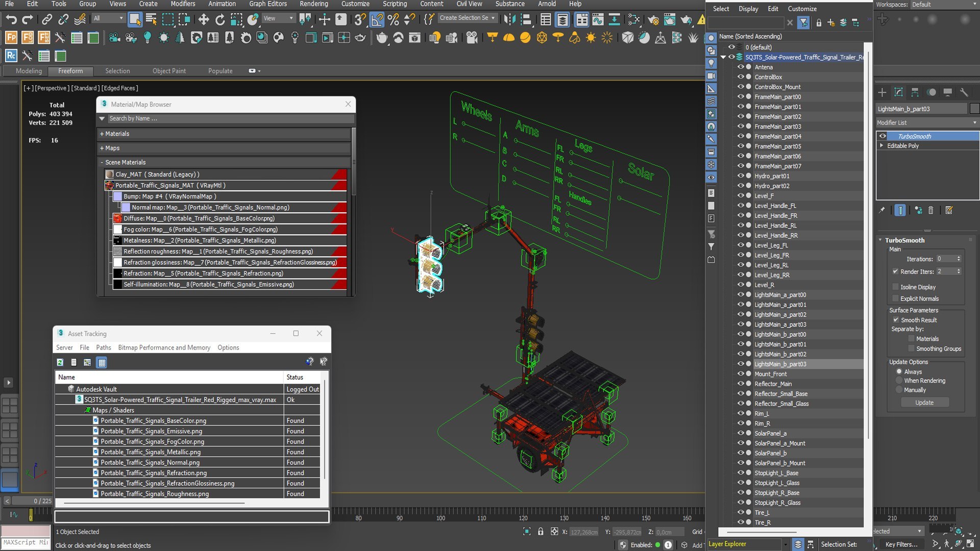Click the Redo arrow icon

[x=28, y=19]
